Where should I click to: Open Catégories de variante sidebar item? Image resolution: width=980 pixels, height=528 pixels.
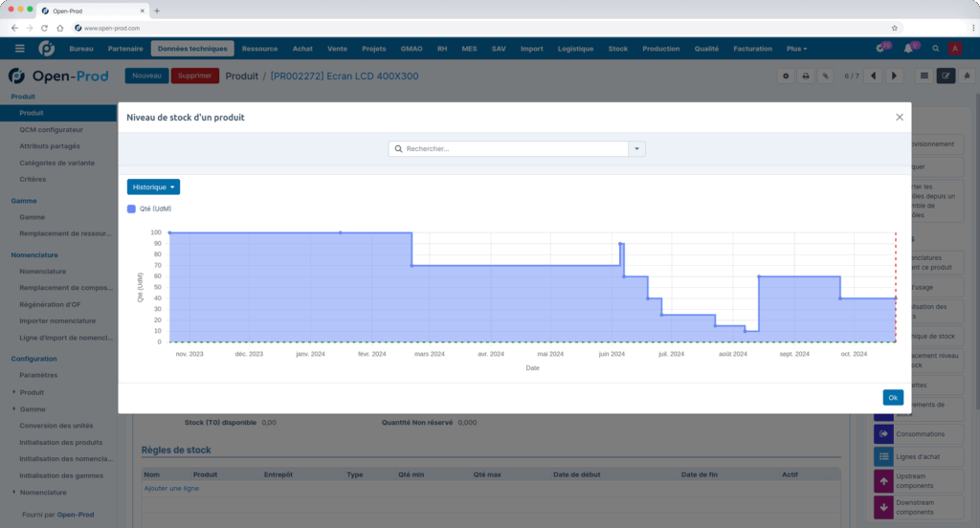pyautogui.click(x=56, y=163)
